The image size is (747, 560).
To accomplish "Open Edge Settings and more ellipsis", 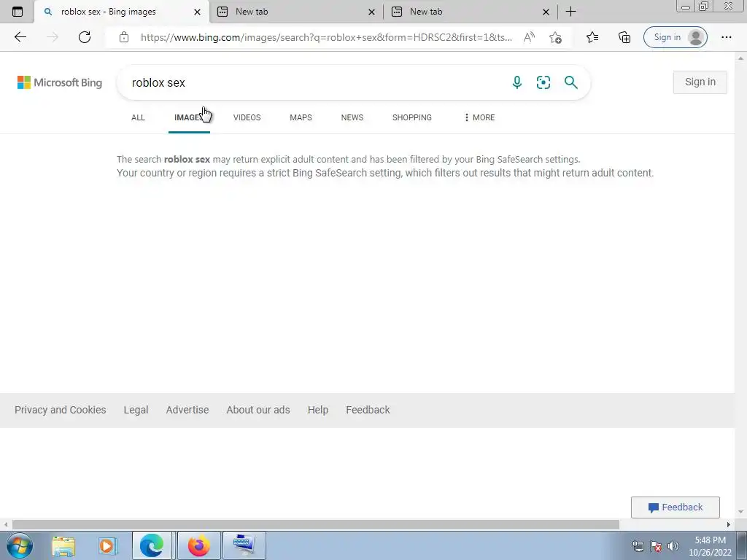I will [726, 37].
